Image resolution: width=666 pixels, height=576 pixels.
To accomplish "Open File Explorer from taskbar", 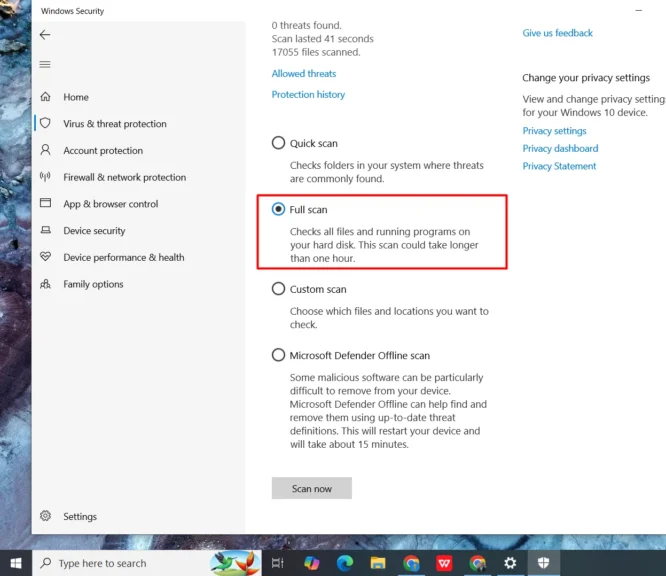I will 378,563.
